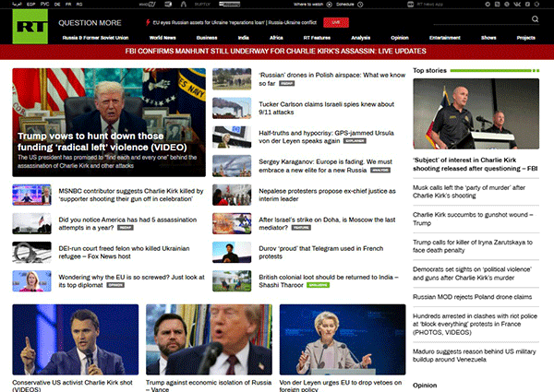
Task: Open GPS-jammed Ursula von der Leyen article
Action: pos(326,137)
